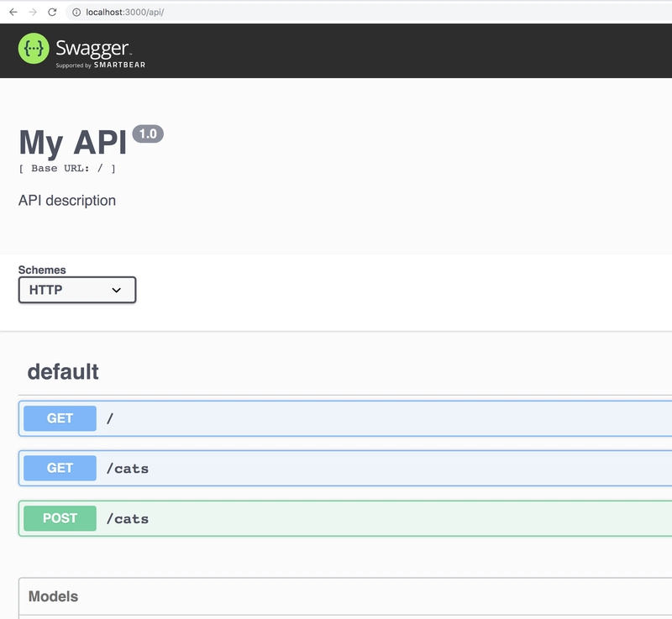The width and height of the screenshot is (672, 619).
Task: Click the 1.0 version badge
Action: (148, 134)
